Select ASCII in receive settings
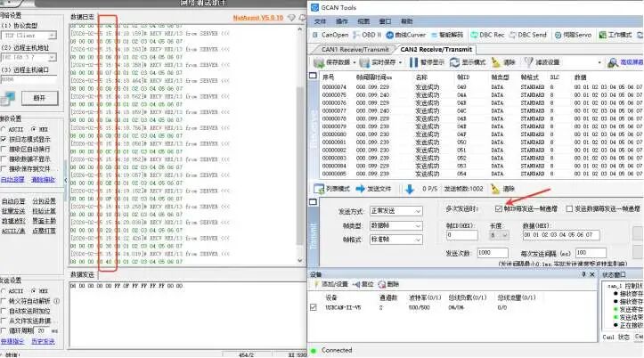644x358 pixels. point(4,129)
